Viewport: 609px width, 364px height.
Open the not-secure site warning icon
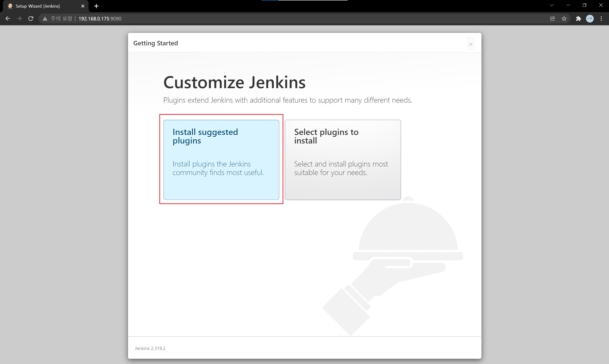coord(45,19)
